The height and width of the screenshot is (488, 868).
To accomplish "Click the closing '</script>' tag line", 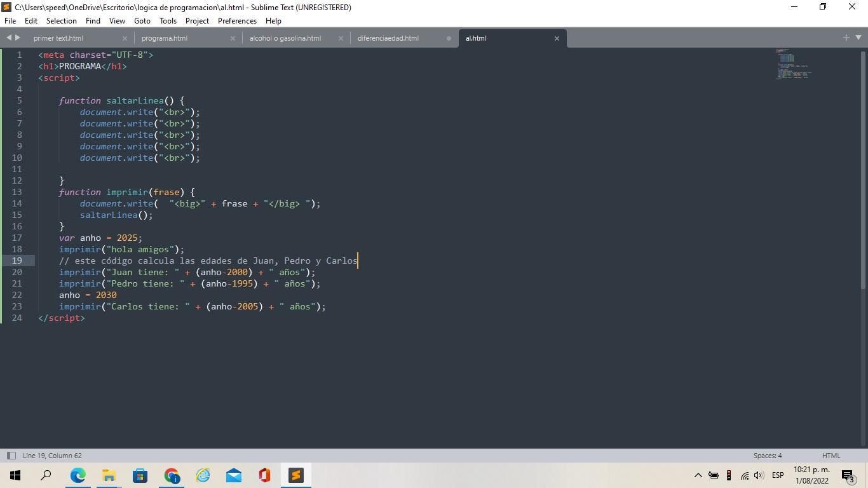I will tap(61, 318).
